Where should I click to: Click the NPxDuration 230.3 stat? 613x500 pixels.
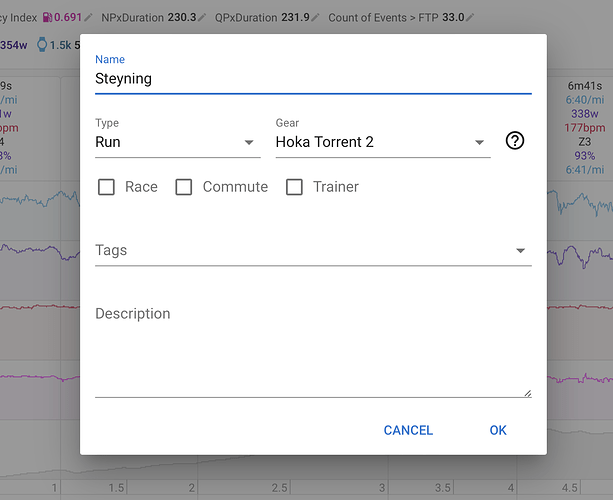coord(149,17)
